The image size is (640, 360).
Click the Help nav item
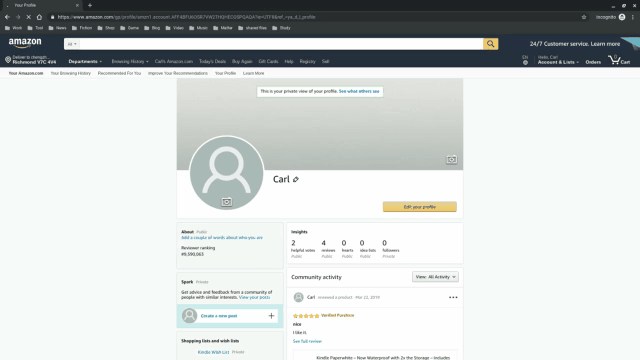[289, 62]
